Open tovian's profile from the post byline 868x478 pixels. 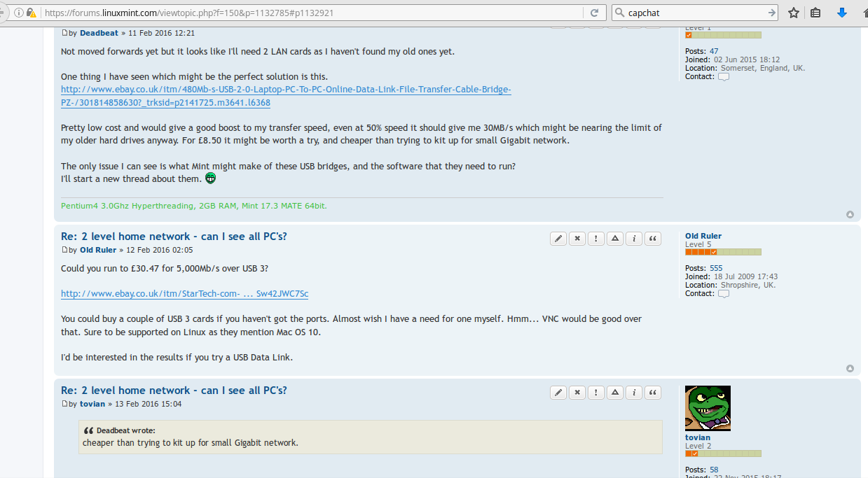[92, 404]
